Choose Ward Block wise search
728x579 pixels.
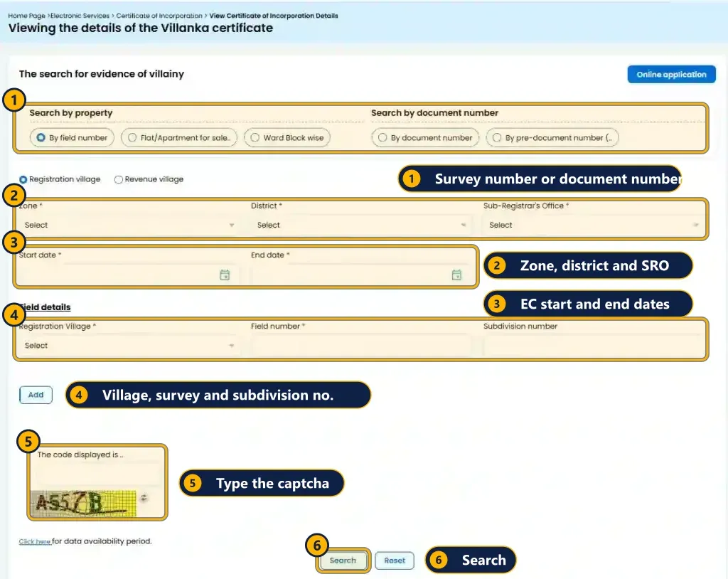[287, 137]
